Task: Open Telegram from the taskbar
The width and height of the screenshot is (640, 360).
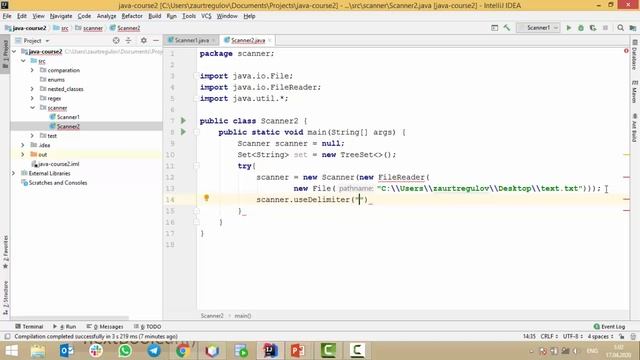Action: [154, 351]
